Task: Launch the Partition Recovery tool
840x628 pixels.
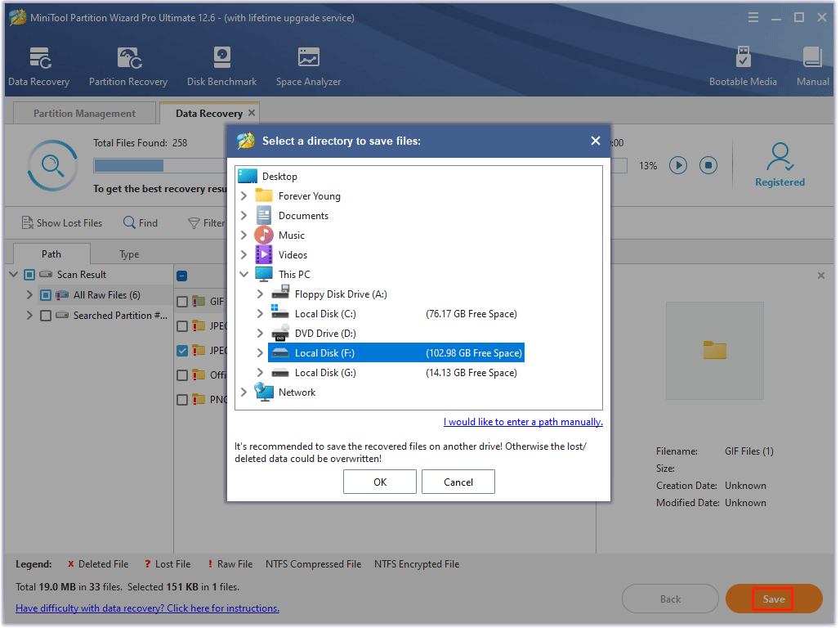Action: 128,66
